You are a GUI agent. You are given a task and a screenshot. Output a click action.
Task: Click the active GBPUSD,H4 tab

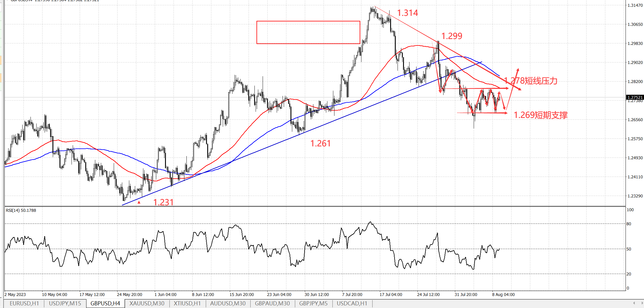[105, 303]
